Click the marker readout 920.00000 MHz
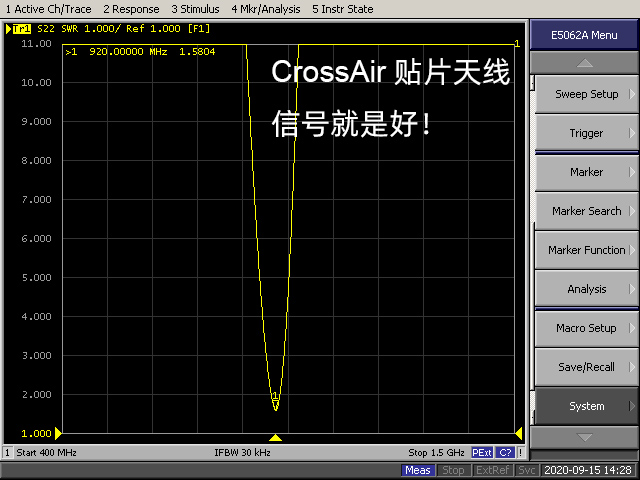The height and width of the screenshot is (480, 640). tap(128, 52)
